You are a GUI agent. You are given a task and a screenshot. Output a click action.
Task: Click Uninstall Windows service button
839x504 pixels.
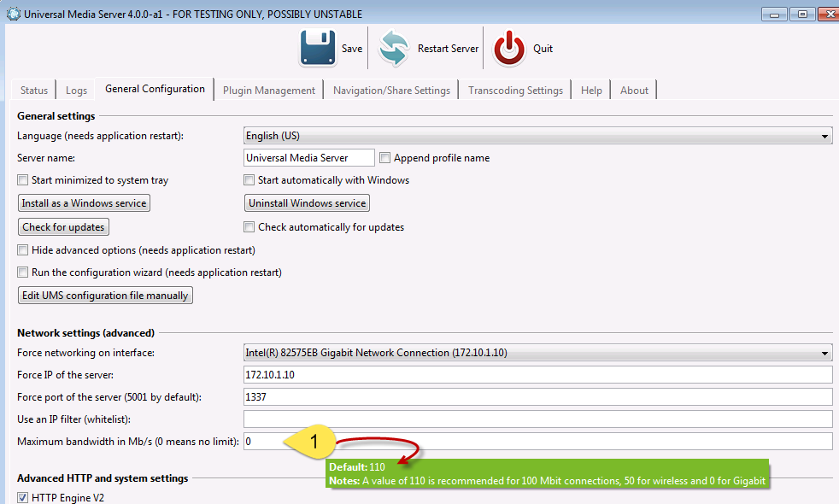pos(307,203)
